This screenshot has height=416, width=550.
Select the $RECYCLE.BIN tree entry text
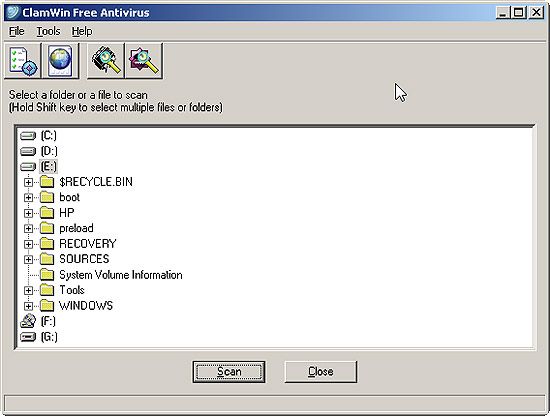tap(96, 182)
